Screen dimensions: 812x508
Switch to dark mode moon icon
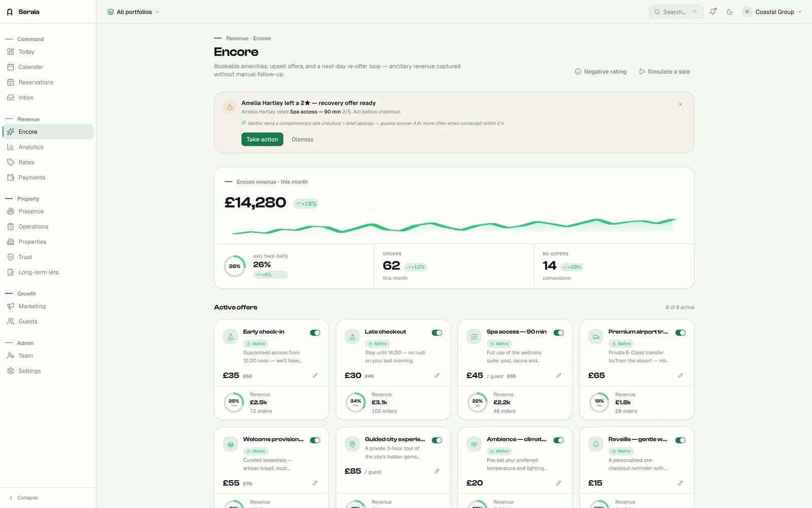point(729,12)
